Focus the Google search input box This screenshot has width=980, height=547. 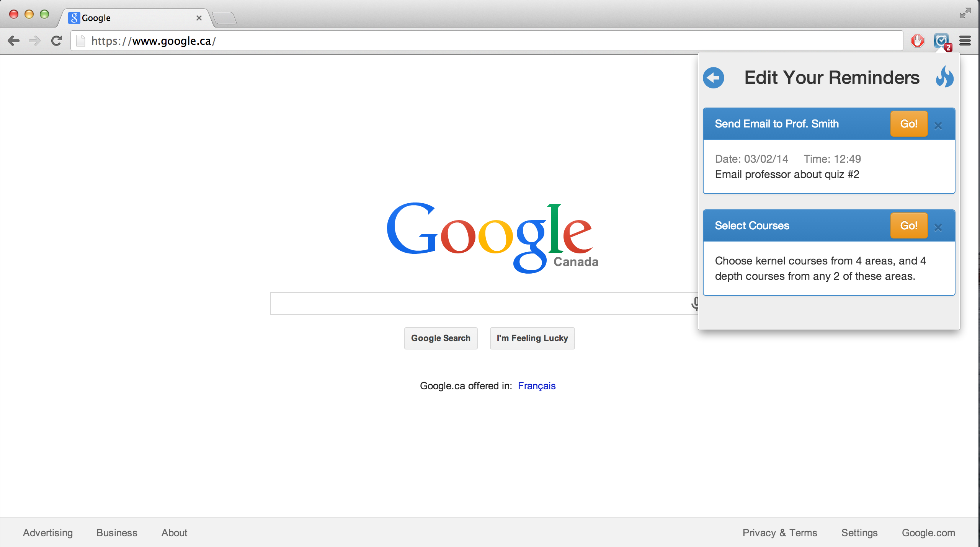pos(479,304)
